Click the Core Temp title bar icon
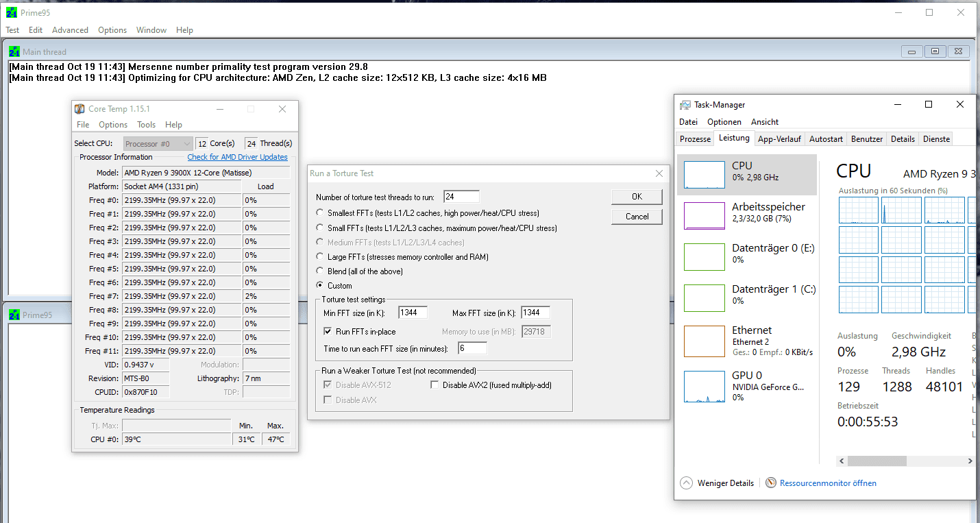The height and width of the screenshot is (523, 980). [x=80, y=109]
